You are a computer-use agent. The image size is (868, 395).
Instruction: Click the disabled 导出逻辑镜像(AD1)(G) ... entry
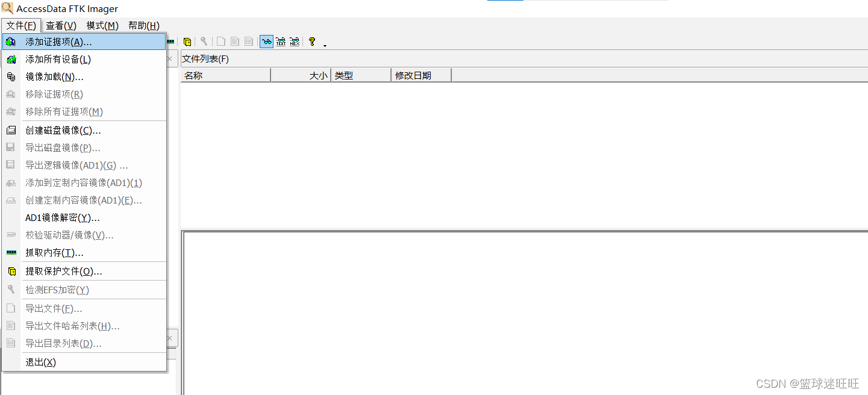(84, 165)
